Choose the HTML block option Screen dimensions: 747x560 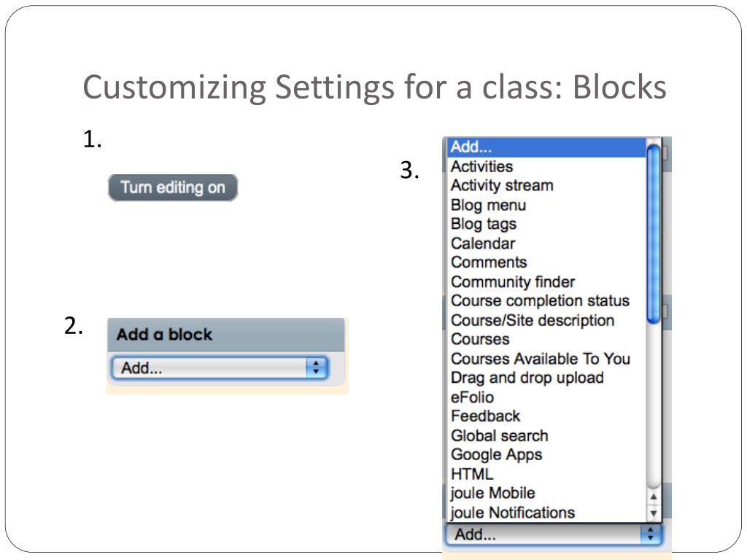click(x=471, y=474)
